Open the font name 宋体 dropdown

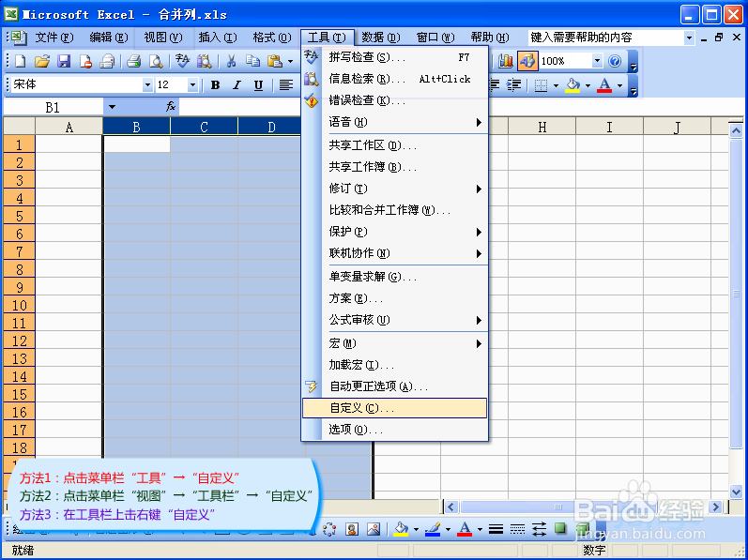(x=147, y=85)
